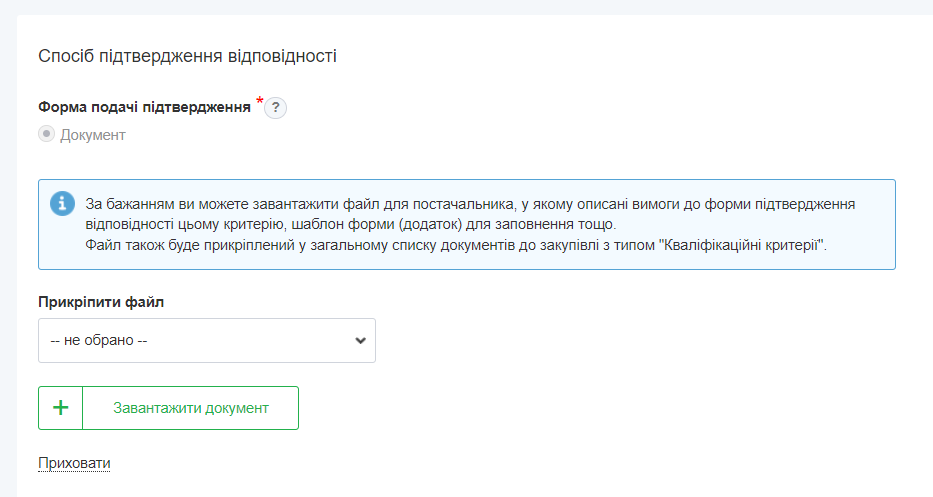Click the chevron arrow of the file selector
This screenshot has width=933, height=497.
tap(361, 341)
